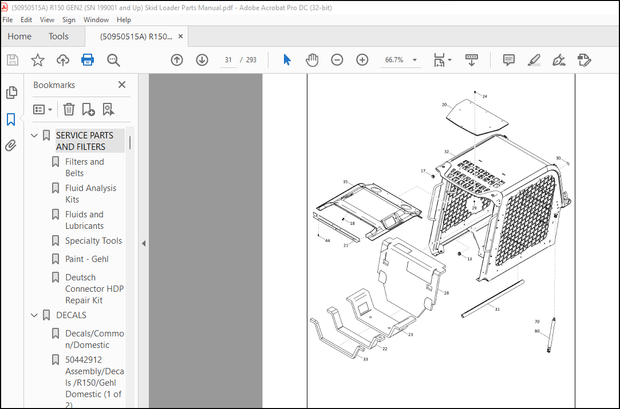The width and height of the screenshot is (620, 409).
Task: Collapse the DECALS bookmark group
Action: coord(34,315)
